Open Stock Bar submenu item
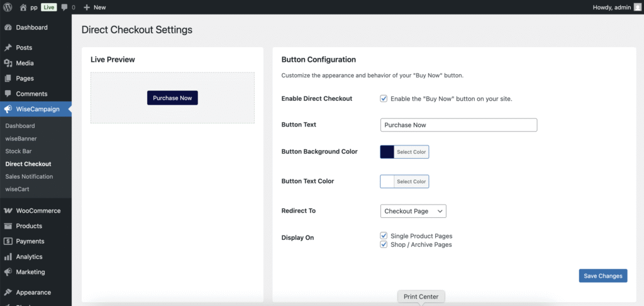Image resolution: width=644 pixels, height=306 pixels. [x=18, y=151]
